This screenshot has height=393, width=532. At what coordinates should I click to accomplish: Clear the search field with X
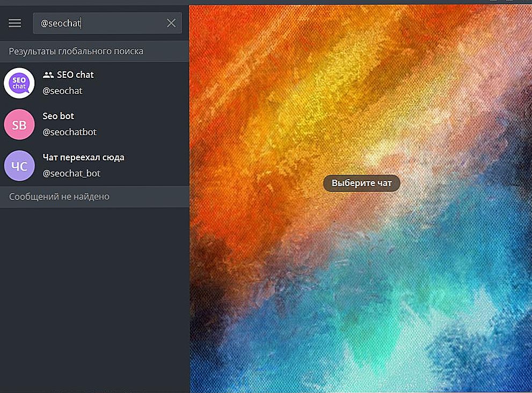pyautogui.click(x=171, y=23)
